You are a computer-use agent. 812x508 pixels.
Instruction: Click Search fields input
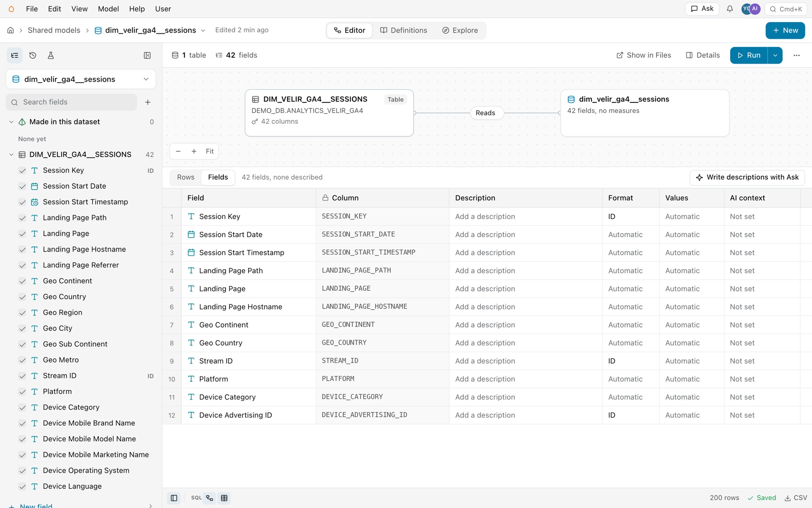pyautogui.click(x=72, y=102)
